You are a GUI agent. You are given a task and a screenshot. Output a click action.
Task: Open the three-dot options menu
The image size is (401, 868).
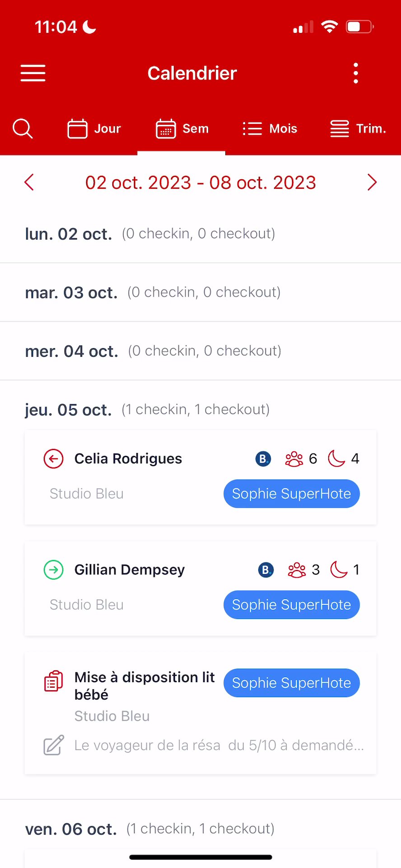tap(356, 73)
